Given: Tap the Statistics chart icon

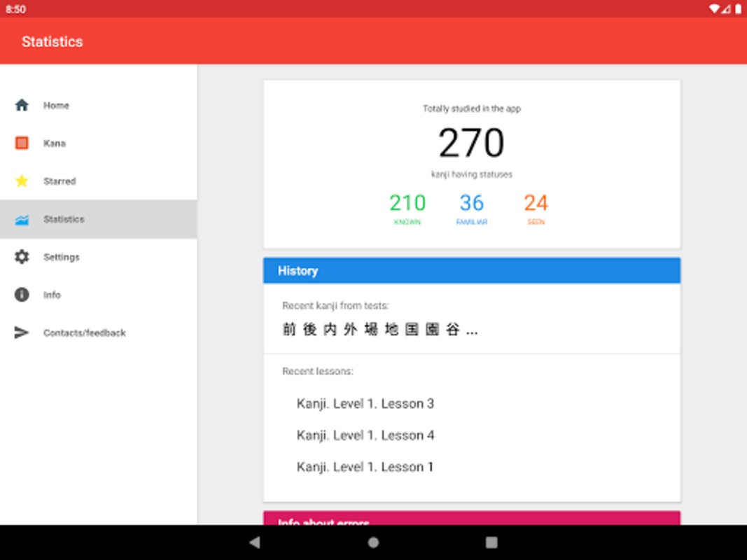Looking at the screenshot, I should [22, 219].
